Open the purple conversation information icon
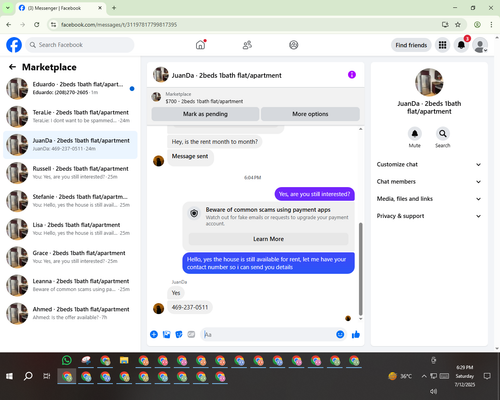The width and height of the screenshot is (500, 400). (x=352, y=75)
